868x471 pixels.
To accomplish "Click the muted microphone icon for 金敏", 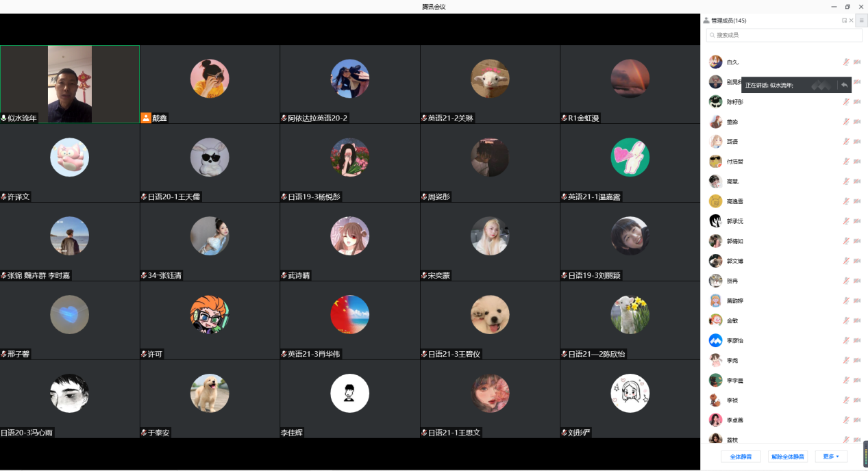I will tap(846, 320).
